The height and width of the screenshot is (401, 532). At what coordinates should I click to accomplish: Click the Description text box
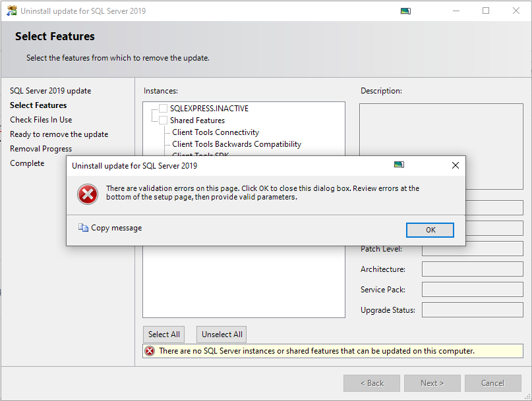tap(441, 146)
